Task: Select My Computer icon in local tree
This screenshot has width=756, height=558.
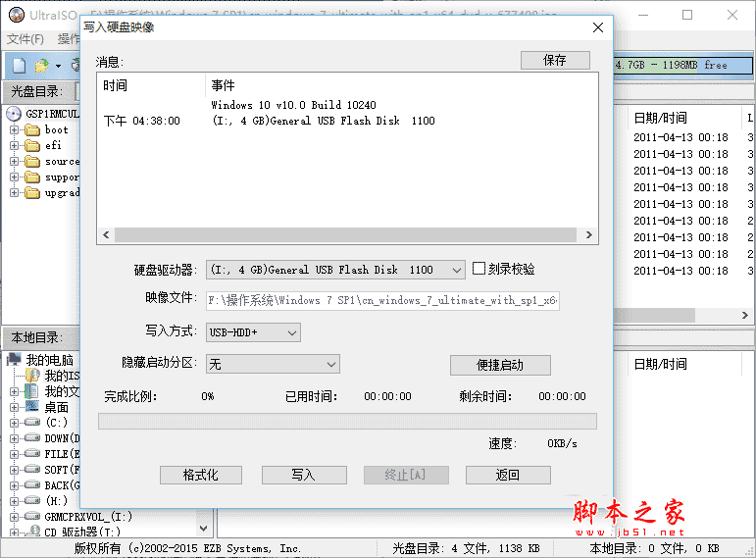Action: [x=15, y=359]
